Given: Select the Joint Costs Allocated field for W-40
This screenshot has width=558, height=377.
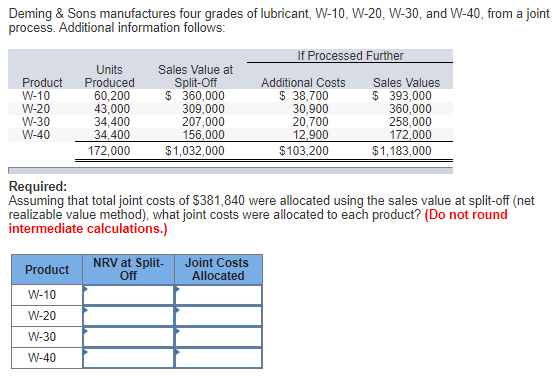Looking at the screenshot, I should (219, 358).
